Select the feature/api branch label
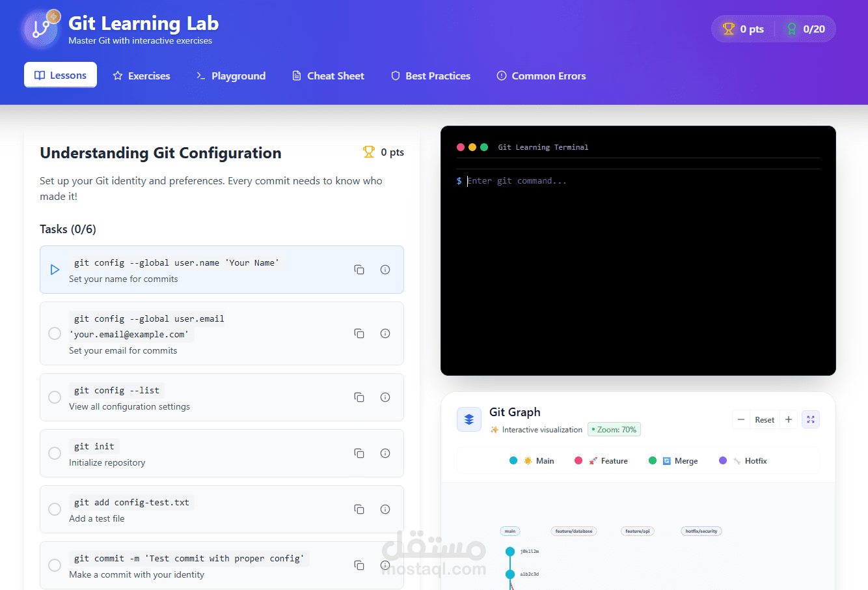This screenshot has width=868, height=590. tap(638, 531)
